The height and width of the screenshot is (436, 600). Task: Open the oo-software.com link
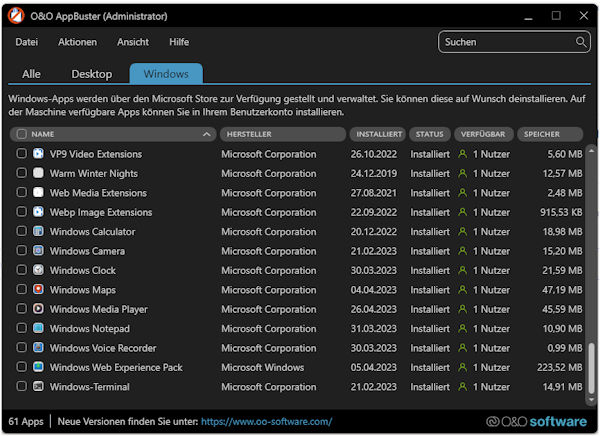click(x=266, y=421)
